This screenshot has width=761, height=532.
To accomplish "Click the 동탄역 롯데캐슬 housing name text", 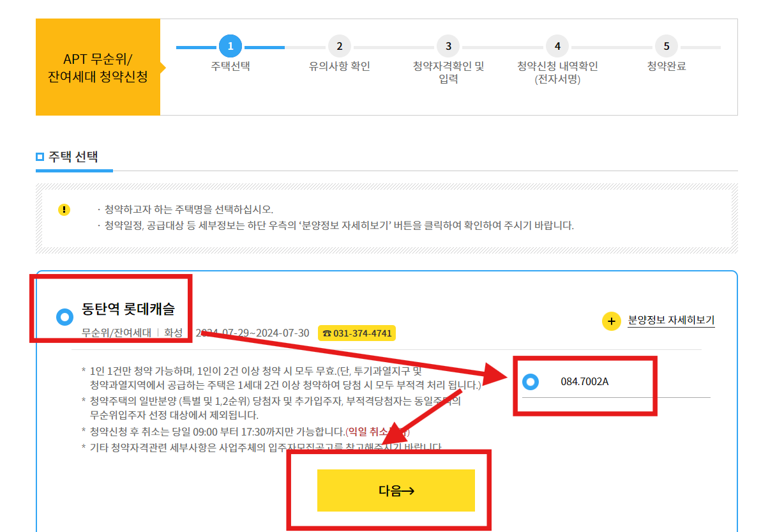I will click(128, 308).
